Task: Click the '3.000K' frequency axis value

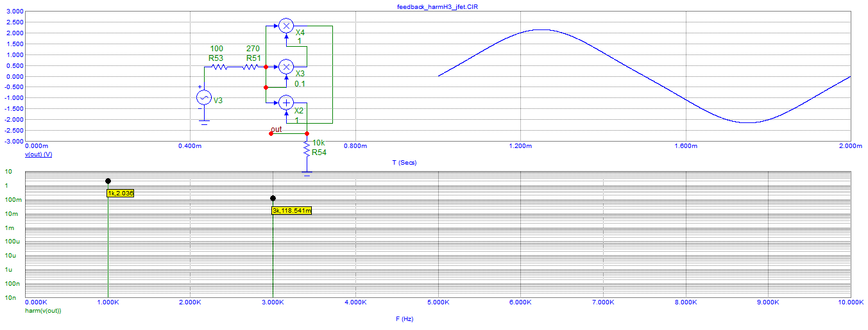Action: tap(273, 302)
